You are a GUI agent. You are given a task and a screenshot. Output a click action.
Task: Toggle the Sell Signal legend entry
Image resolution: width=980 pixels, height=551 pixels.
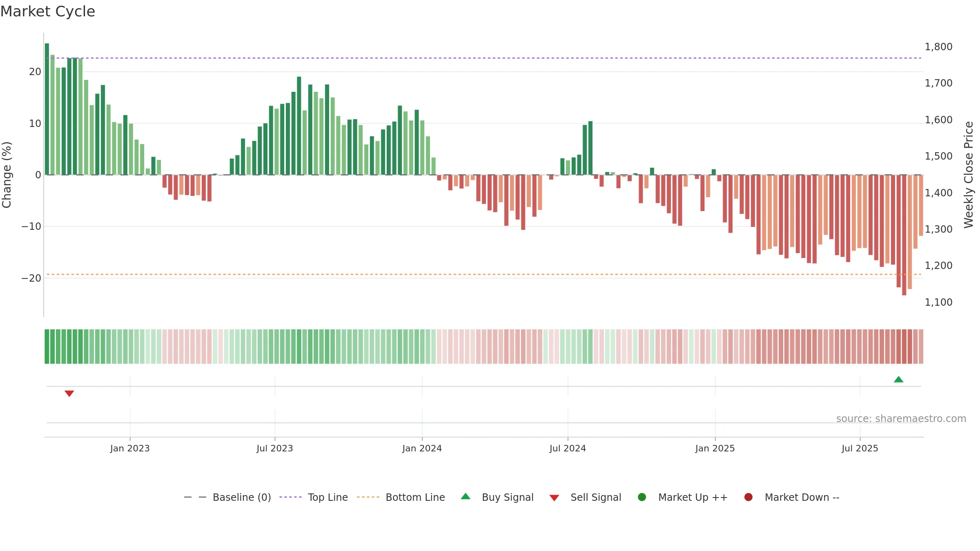(x=585, y=497)
